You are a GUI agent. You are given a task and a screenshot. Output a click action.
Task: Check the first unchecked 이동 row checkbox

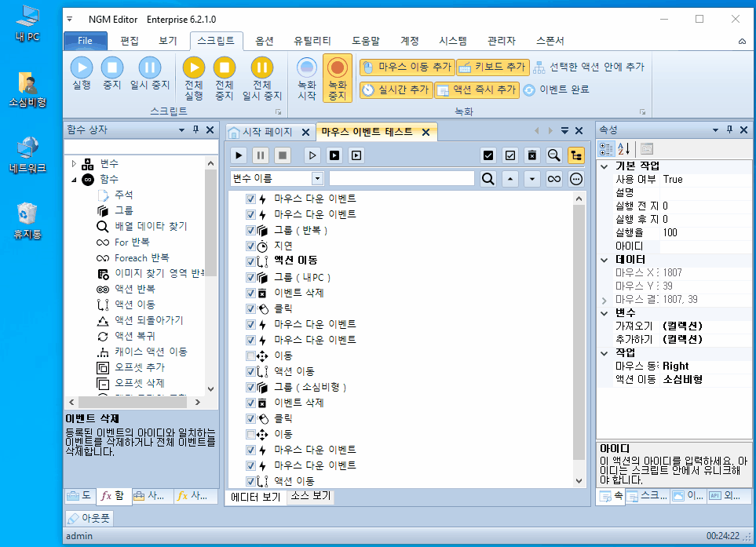(x=250, y=356)
